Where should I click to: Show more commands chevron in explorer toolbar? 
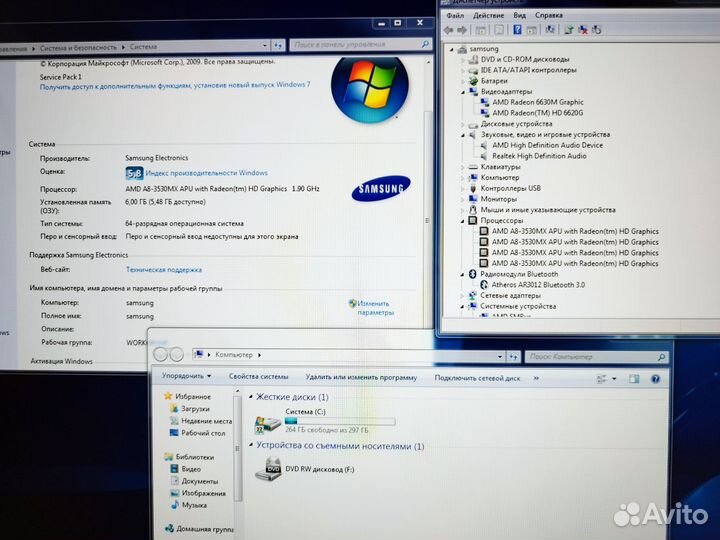536,378
